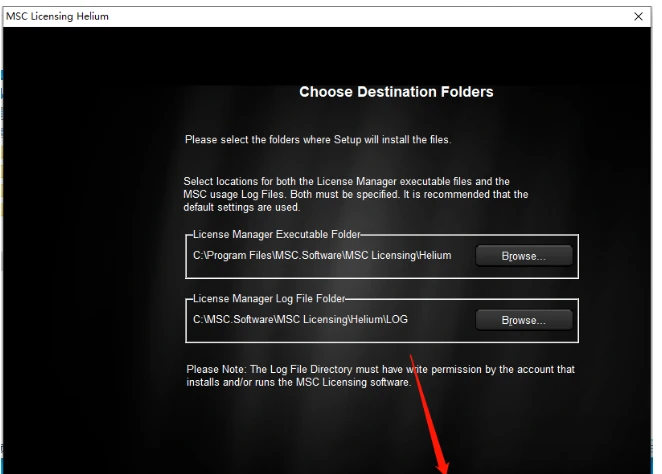Viewport: 662px width, 474px height.
Task: Browse for License Manager Executable Folder
Action: pyautogui.click(x=524, y=256)
